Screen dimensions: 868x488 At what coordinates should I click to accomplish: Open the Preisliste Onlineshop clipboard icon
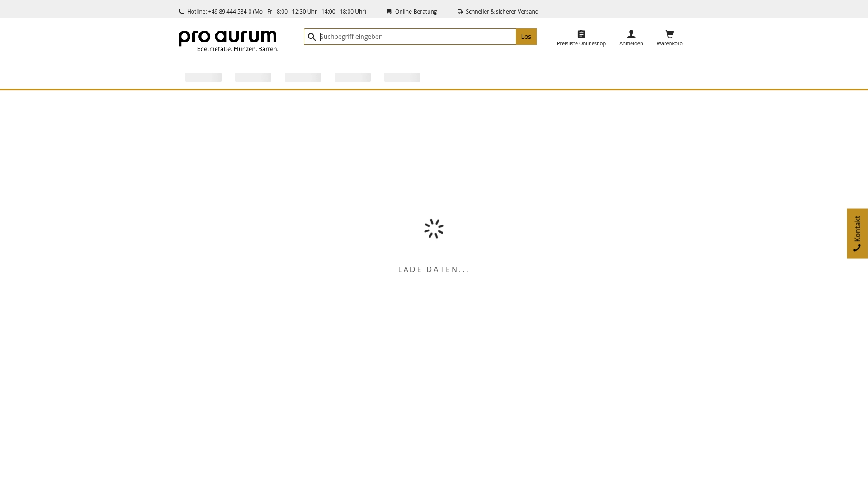click(581, 33)
